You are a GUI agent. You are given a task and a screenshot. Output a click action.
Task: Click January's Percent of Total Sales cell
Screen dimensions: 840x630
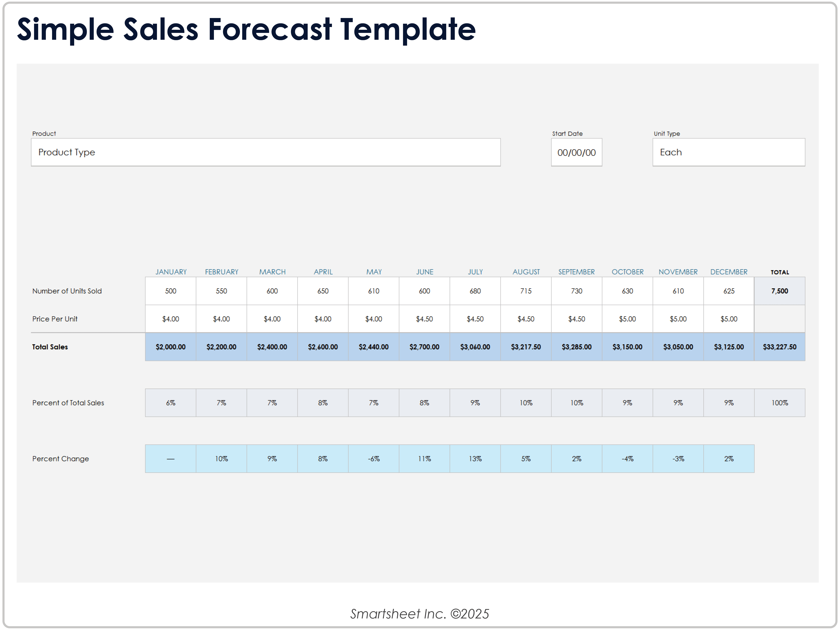click(x=170, y=403)
